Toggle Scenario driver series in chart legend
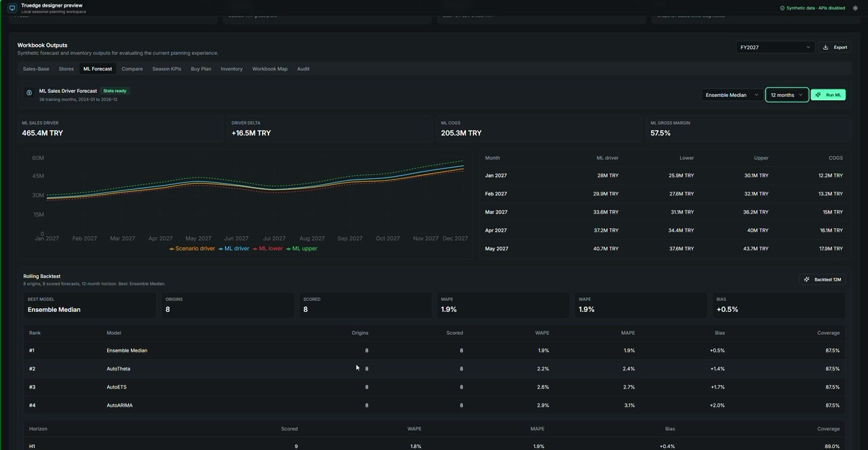Viewport: 868px width, 450px height. click(192, 249)
